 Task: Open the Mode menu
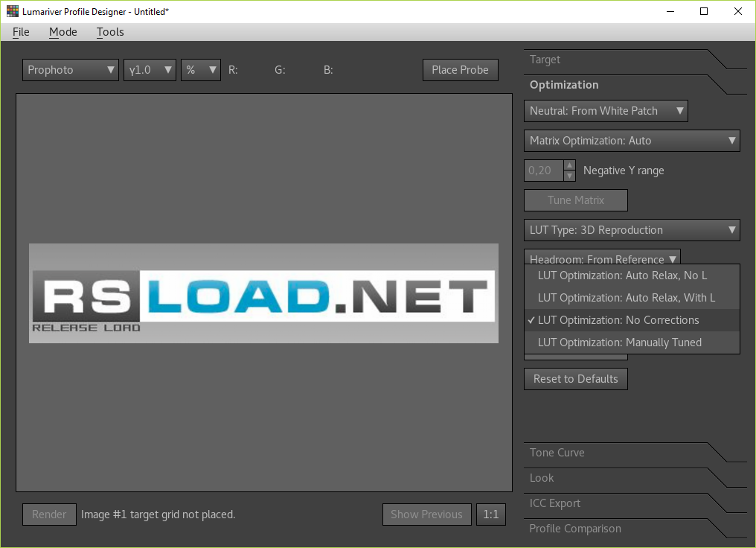tap(63, 32)
